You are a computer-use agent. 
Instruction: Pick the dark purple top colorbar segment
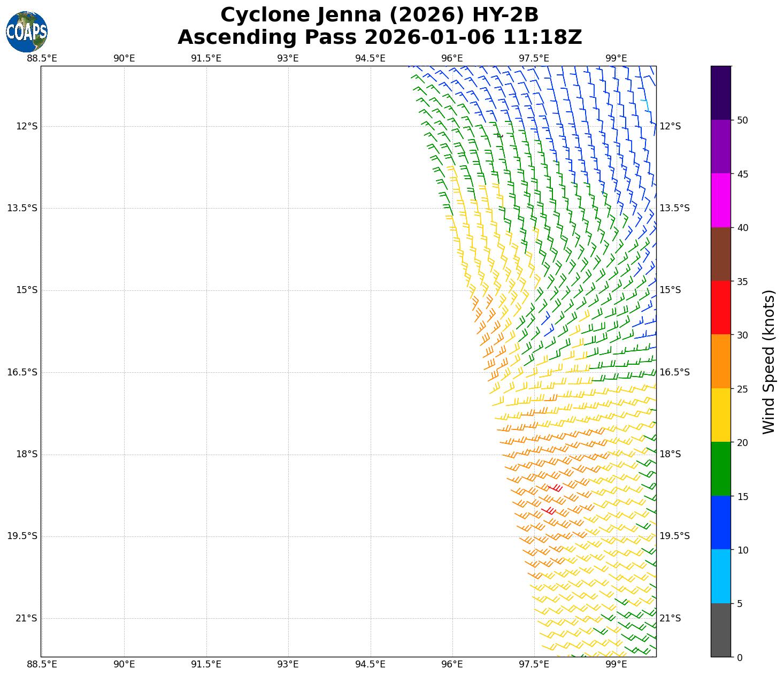(x=720, y=93)
